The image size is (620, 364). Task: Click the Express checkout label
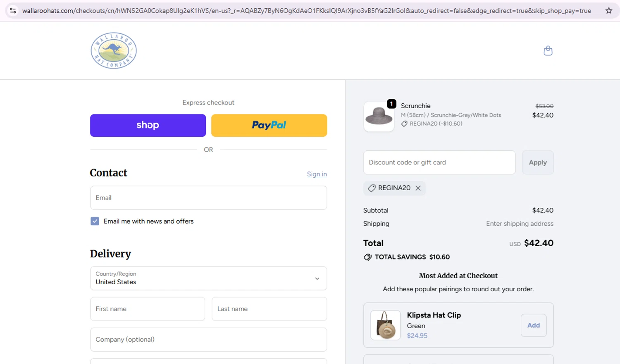(x=208, y=102)
